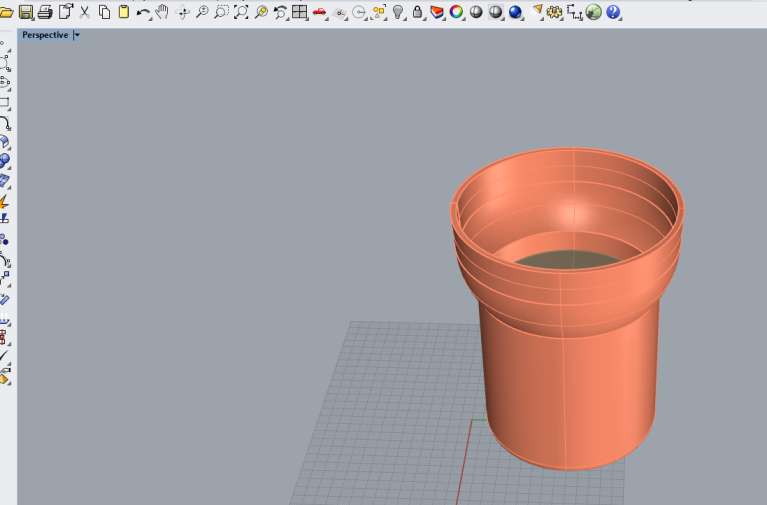Select the Pan hand tool
Viewport: 767px width, 505px height.
[162, 12]
